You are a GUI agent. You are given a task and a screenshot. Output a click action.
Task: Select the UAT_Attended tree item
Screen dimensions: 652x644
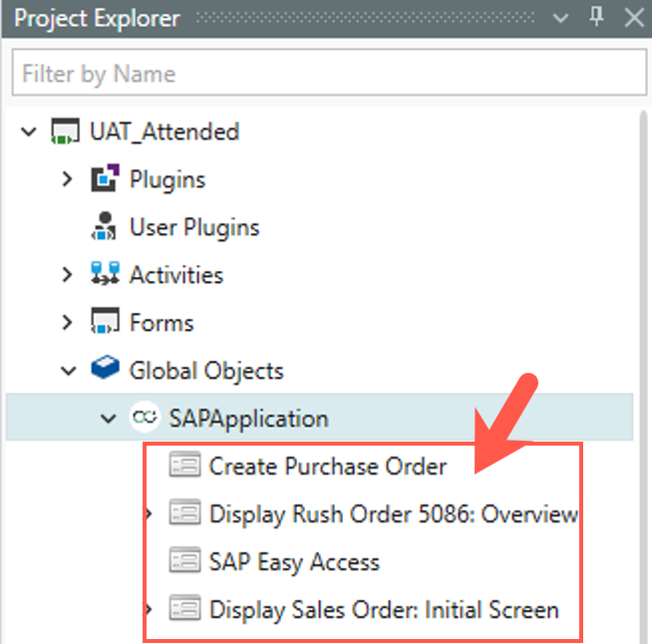click(x=164, y=132)
